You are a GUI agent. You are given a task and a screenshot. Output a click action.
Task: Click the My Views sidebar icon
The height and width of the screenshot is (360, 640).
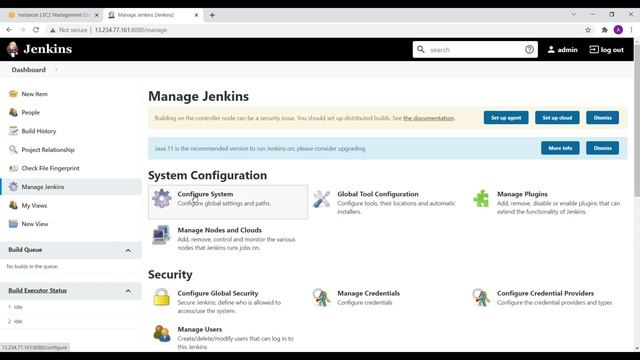click(13, 205)
